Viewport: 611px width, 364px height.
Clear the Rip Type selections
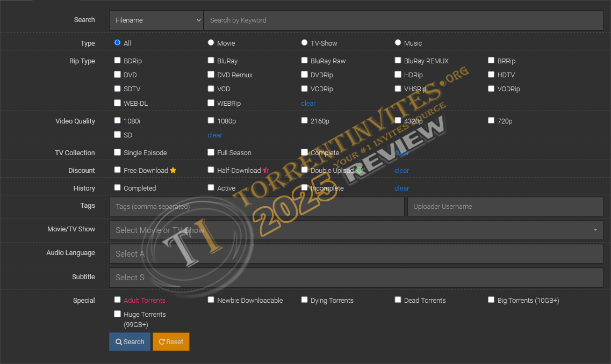point(308,104)
